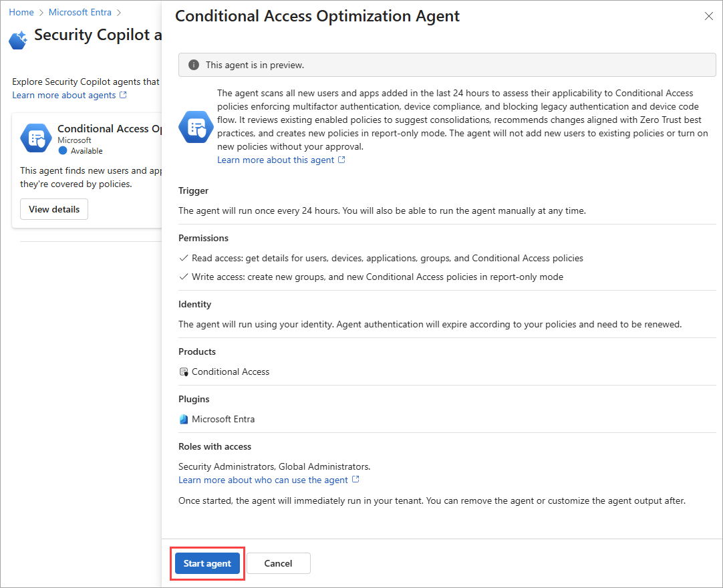This screenshot has width=723, height=588.
Task: Start the agent with Start agent button
Action: [208, 563]
